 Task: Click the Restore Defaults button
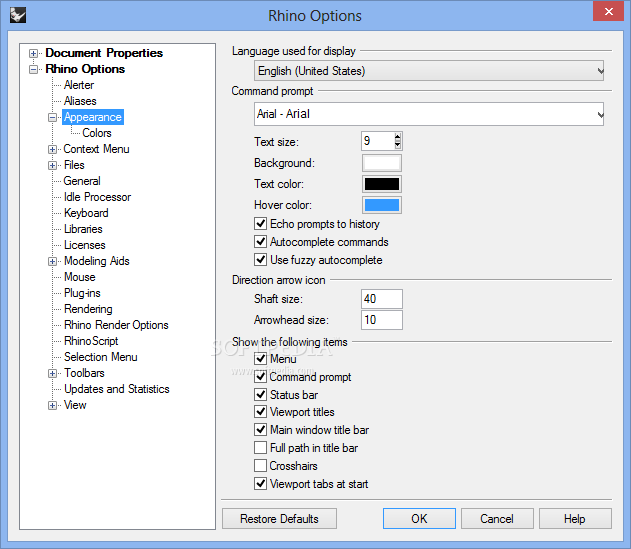tap(279, 518)
